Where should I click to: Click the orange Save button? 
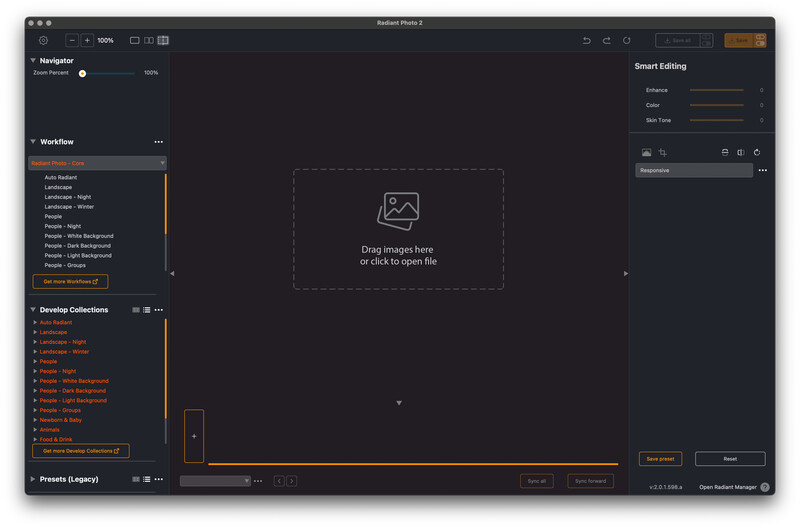pos(739,40)
